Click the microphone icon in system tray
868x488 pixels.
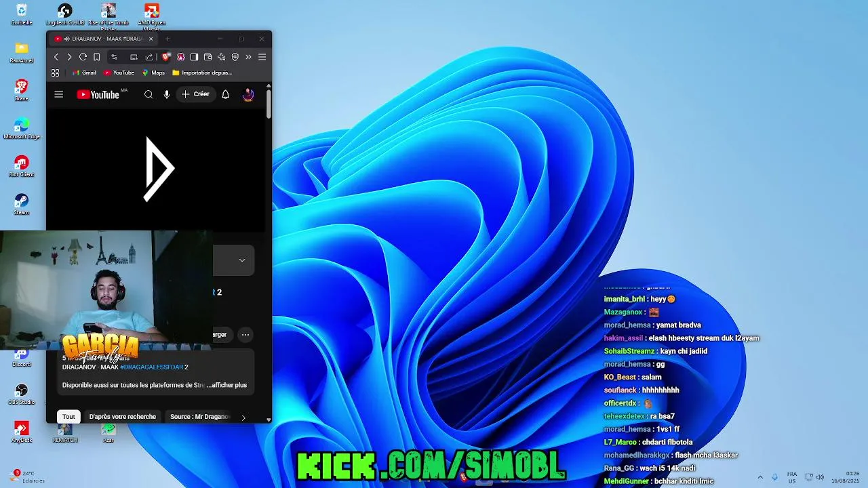775,476
